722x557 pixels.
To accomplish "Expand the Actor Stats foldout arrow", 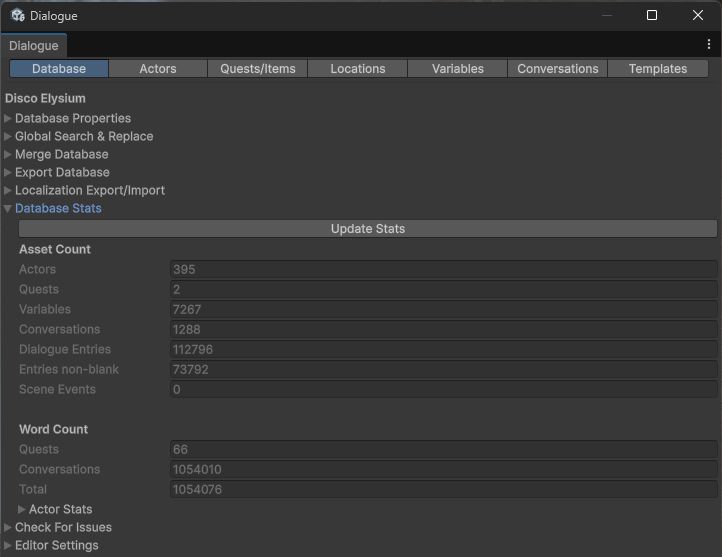I will coord(22,509).
